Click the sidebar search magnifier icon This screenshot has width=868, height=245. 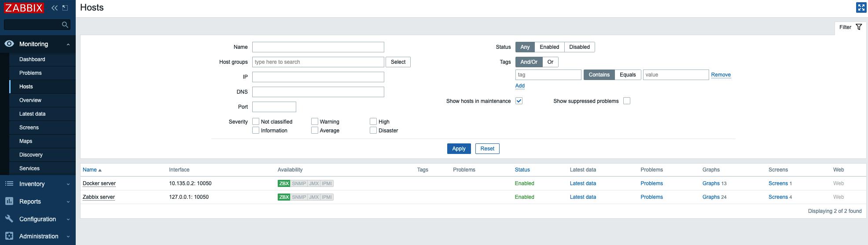pos(65,25)
